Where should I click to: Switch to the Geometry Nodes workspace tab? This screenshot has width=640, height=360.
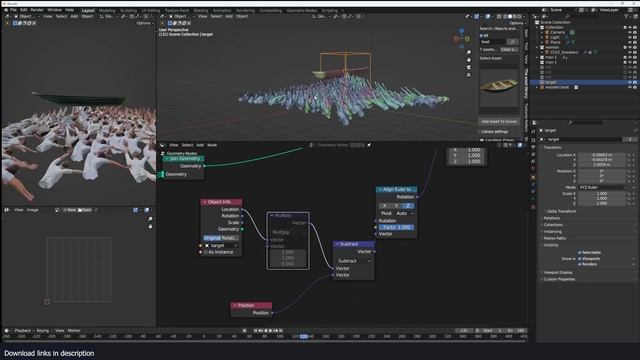click(x=302, y=11)
